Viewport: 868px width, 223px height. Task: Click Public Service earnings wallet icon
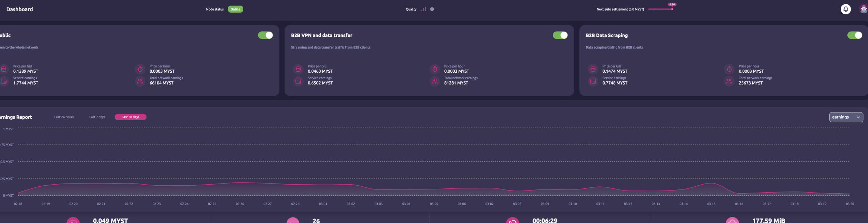(4, 81)
